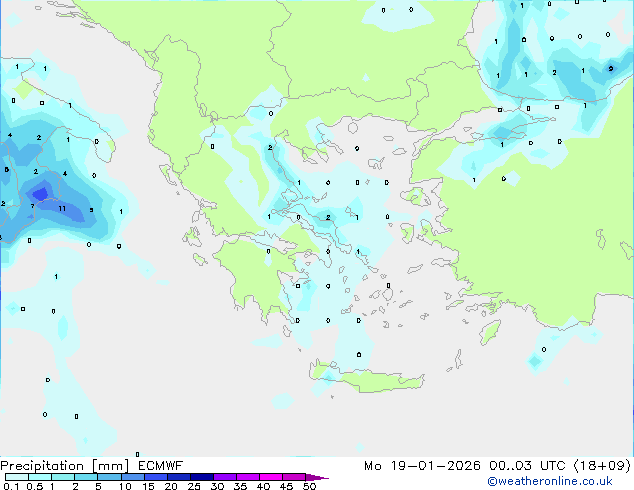
Task: Click the '7' precipitation value on map
Action: [32, 206]
